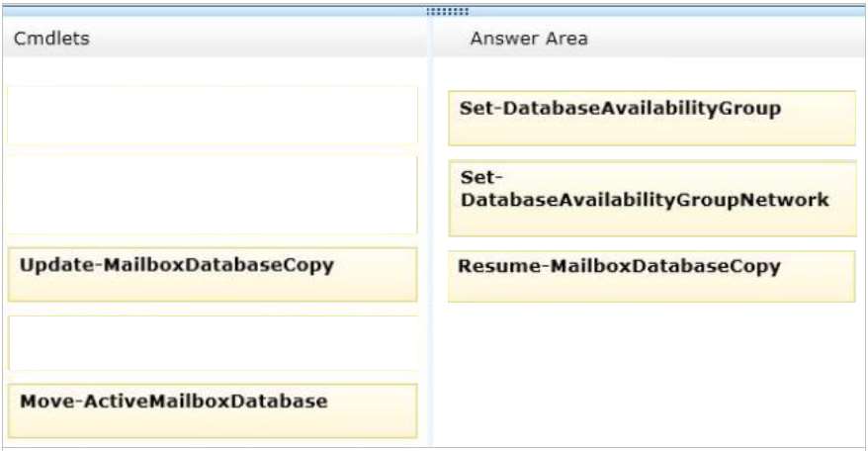Click blank strip below the Move-ActiveMailboxDatabase tile

[x=215, y=442]
